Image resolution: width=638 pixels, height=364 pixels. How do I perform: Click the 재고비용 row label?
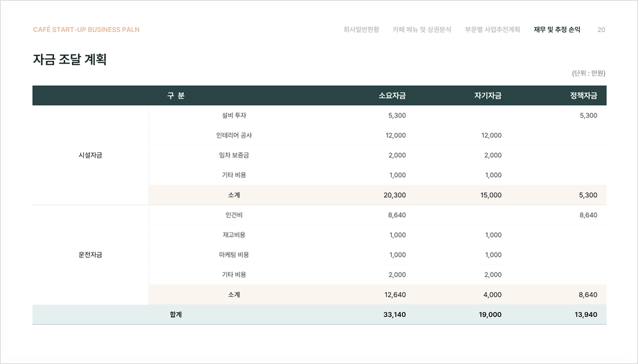click(234, 235)
